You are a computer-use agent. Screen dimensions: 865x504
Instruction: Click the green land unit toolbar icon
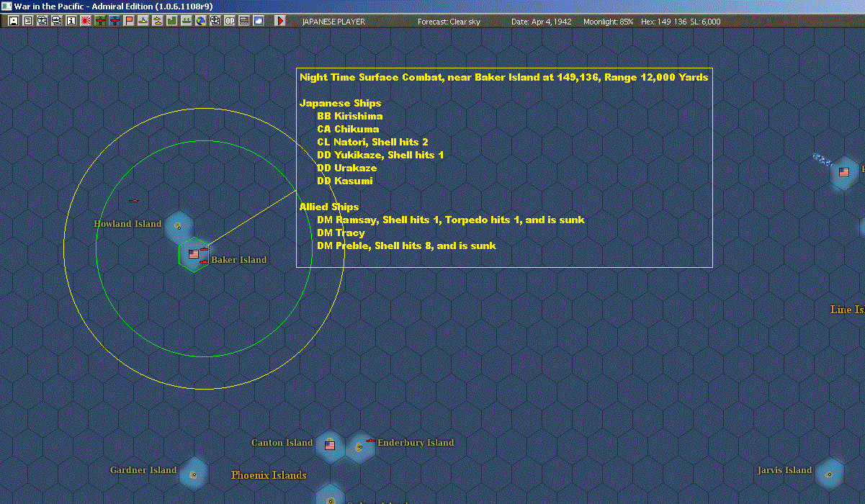pos(172,21)
